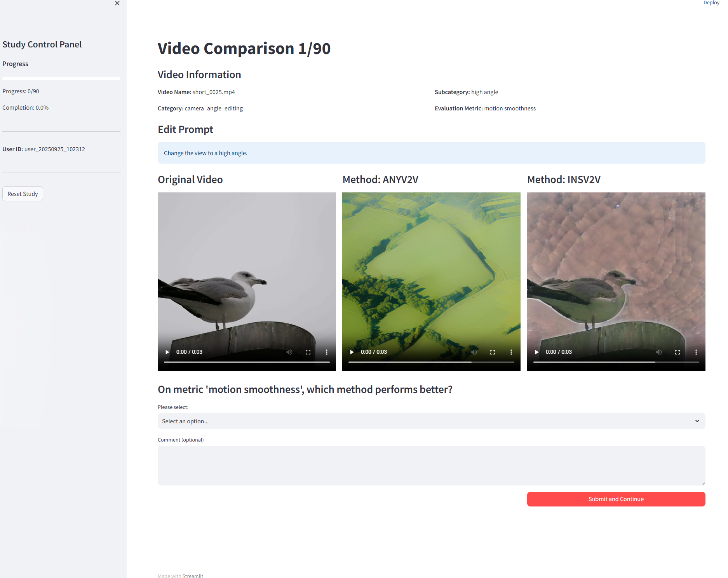
Task: Click the dropdown chevron arrow
Action: (697, 421)
